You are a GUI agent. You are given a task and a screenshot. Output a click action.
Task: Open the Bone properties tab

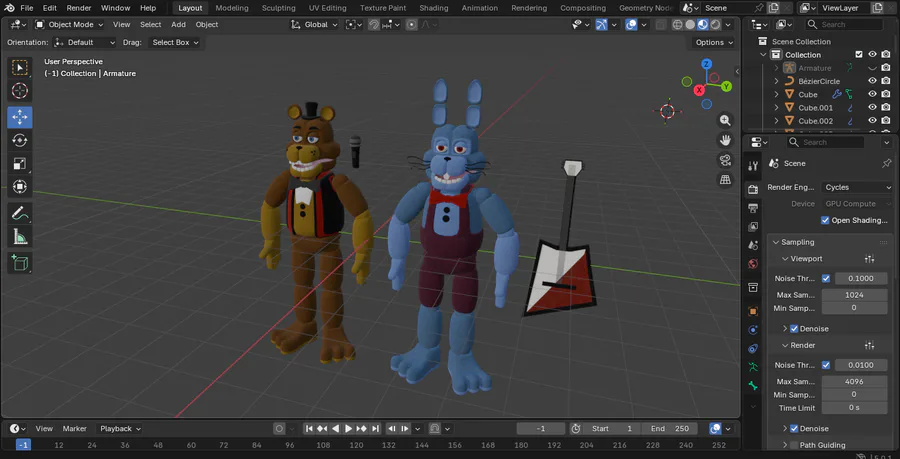(x=753, y=386)
